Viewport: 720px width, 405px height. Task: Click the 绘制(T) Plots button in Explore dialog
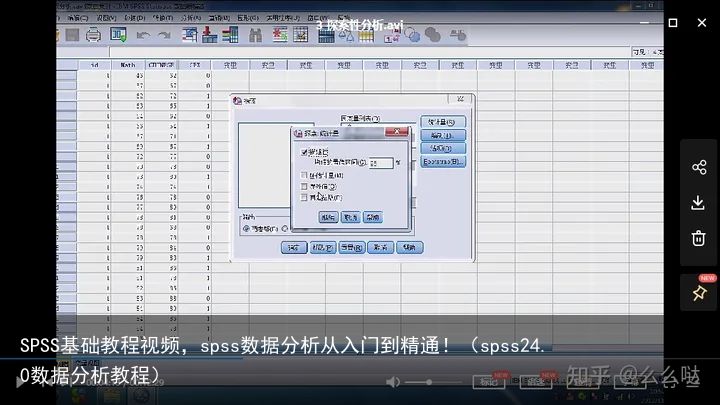(x=443, y=135)
